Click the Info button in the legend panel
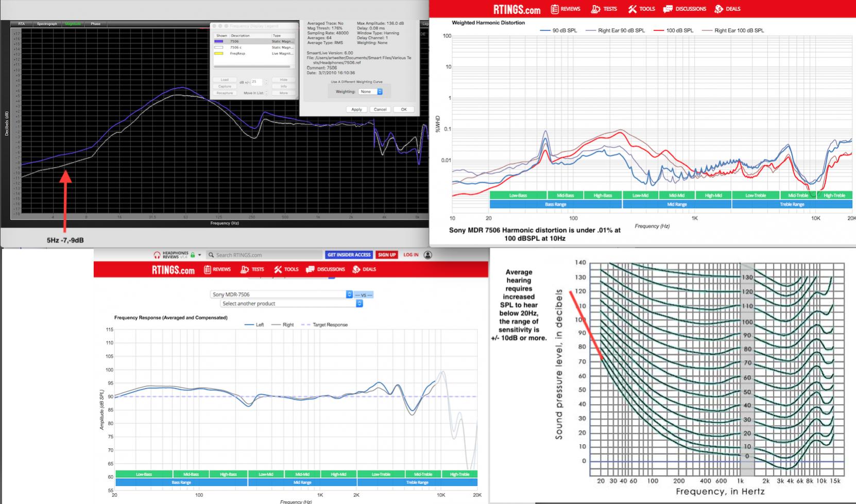This screenshot has width=856, height=504. click(x=284, y=86)
